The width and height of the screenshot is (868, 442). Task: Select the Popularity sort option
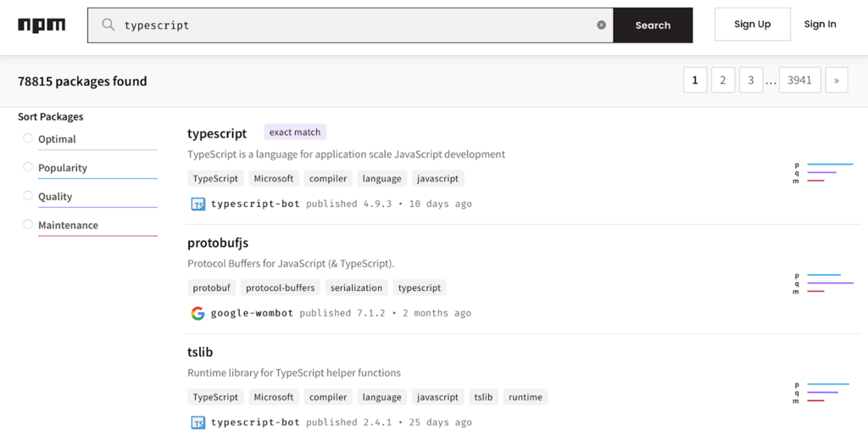[28, 167]
